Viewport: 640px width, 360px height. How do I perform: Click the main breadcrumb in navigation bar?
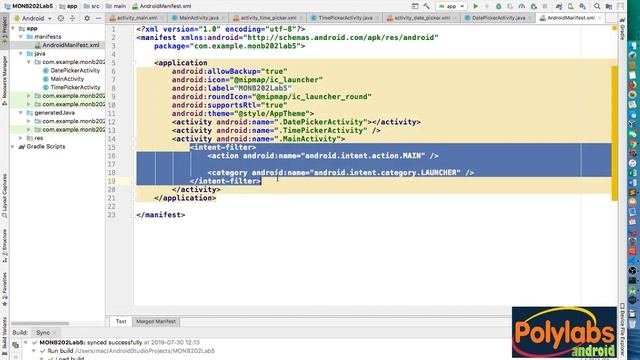pos(116,6)
